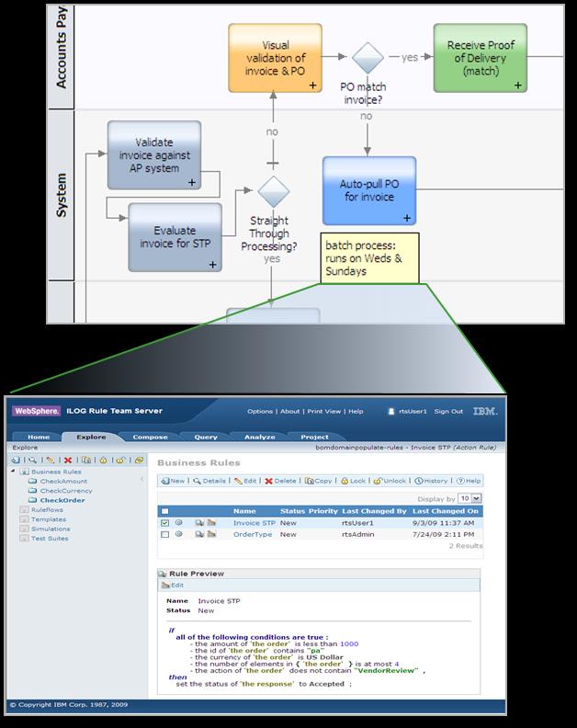The image size is (577, 728).
Task: Click the New icon in Explore sidebar toolbar
Action: click(x=17, y=461)
